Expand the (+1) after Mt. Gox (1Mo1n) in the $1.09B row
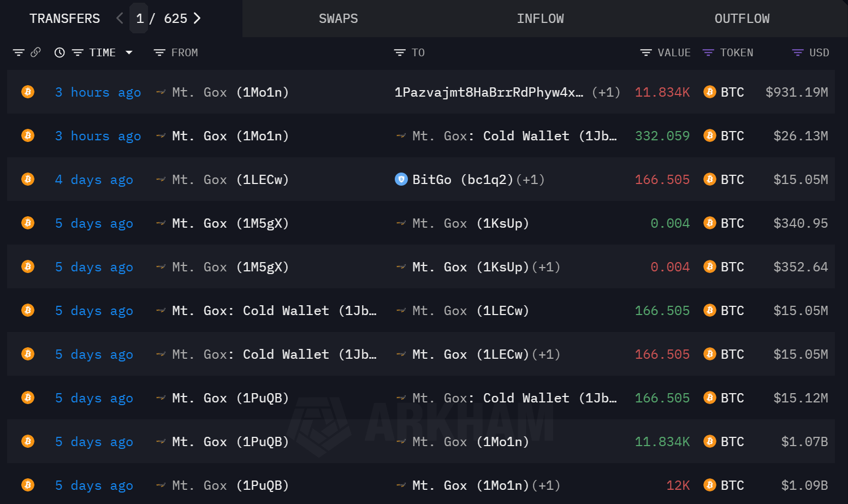The width and height of the screenshot is (848, 504). [546, 485]
